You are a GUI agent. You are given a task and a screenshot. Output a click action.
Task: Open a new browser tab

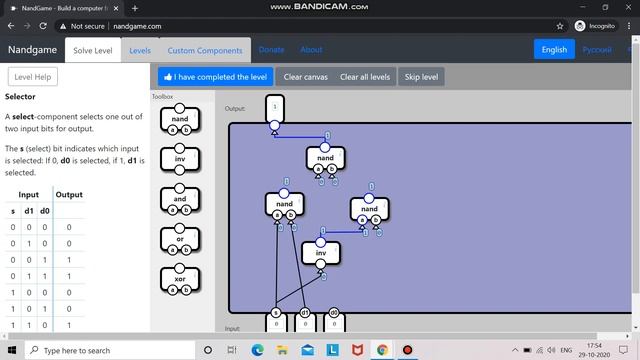pyautogui.click(x=135, y=8)
